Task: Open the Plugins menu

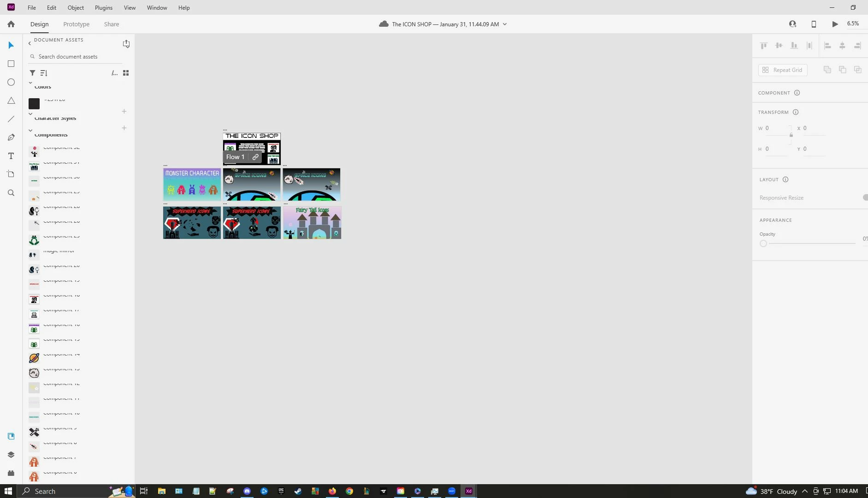Action: point(104,7)
